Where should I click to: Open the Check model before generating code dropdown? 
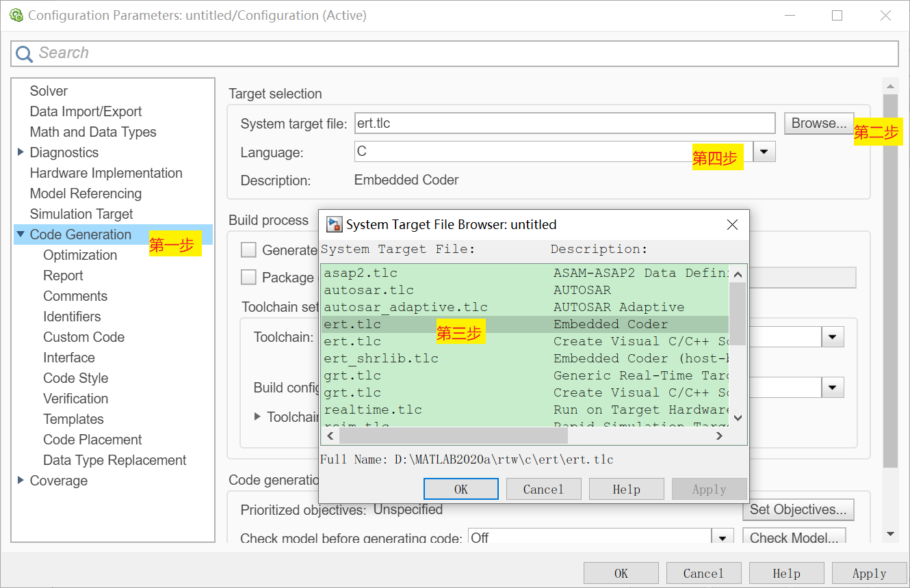[723, 537]
